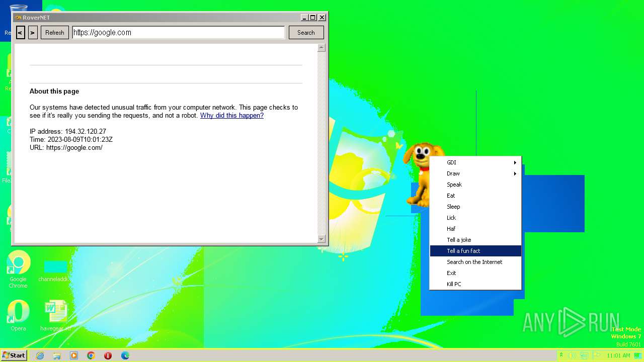Viewport: 644px width, 362px height.
Task: Click the 'IP address: 194.32.120.27' text
Action: [68, 132]
